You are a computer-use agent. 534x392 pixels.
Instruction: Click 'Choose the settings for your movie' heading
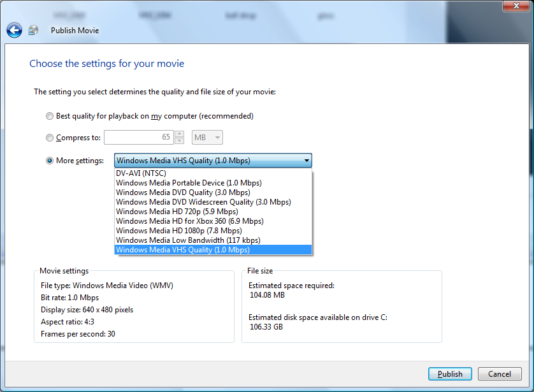(106, 64)
